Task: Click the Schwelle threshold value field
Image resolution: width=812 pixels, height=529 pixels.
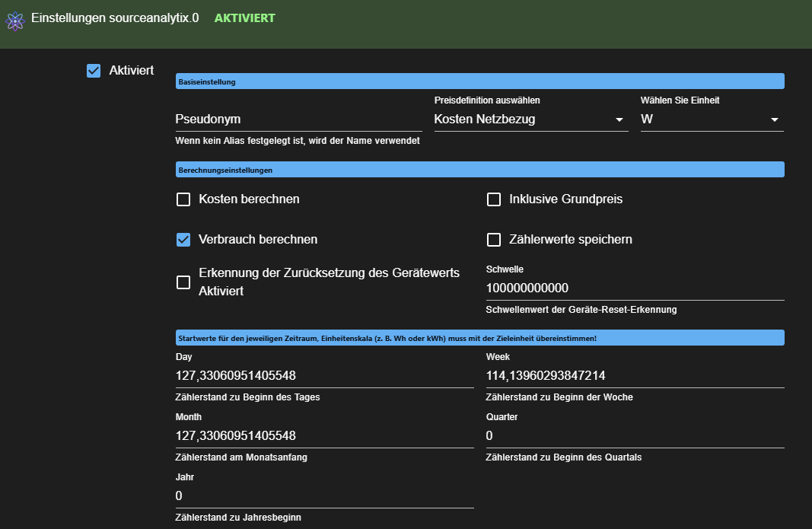Action: pos(635,288)
